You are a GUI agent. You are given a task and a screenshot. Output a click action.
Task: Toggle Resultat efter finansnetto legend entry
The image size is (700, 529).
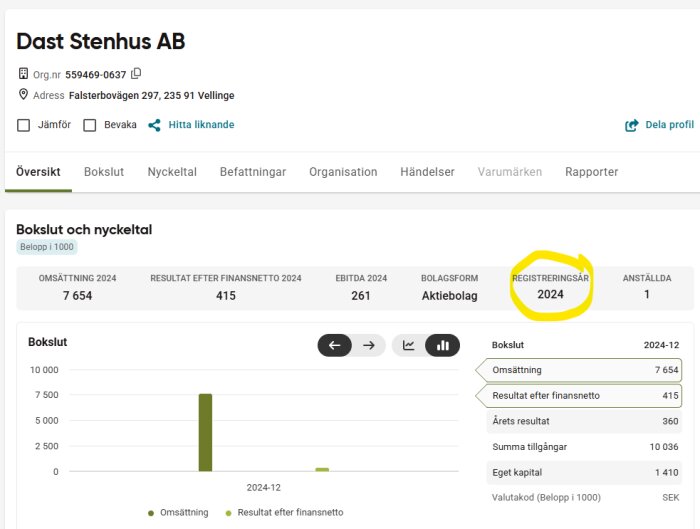284,512
